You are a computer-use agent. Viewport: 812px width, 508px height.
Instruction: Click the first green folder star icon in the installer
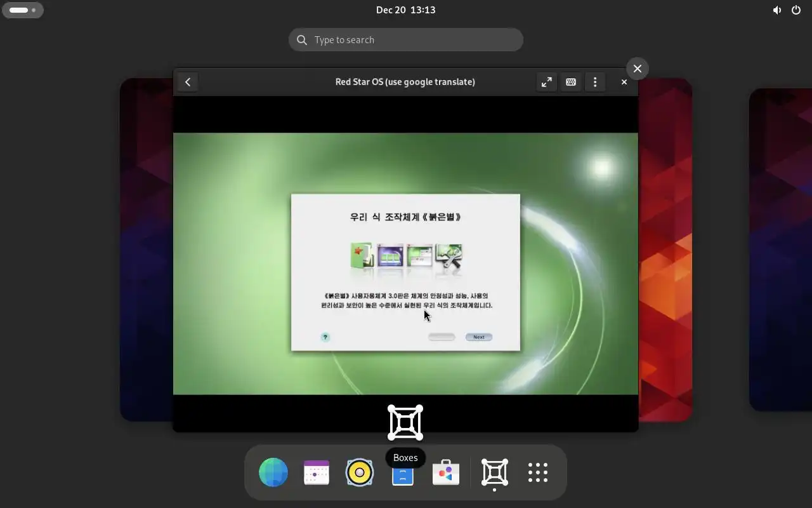pos(362,256)
